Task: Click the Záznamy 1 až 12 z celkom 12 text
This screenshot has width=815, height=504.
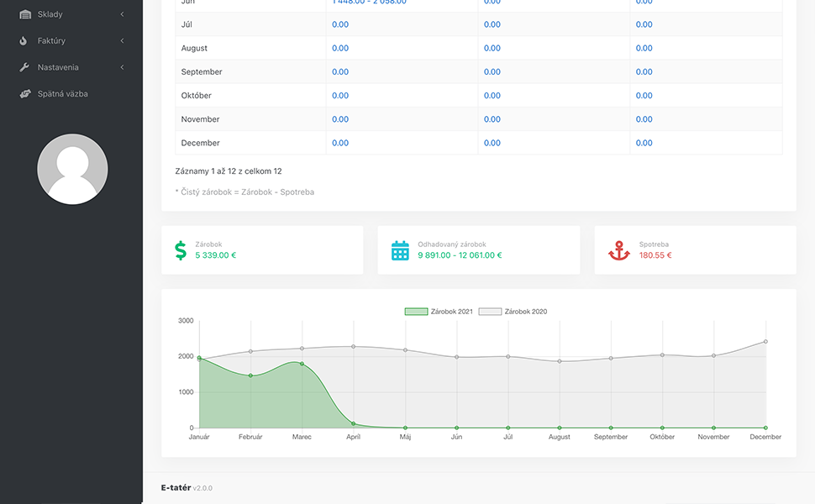Action: 229,171
